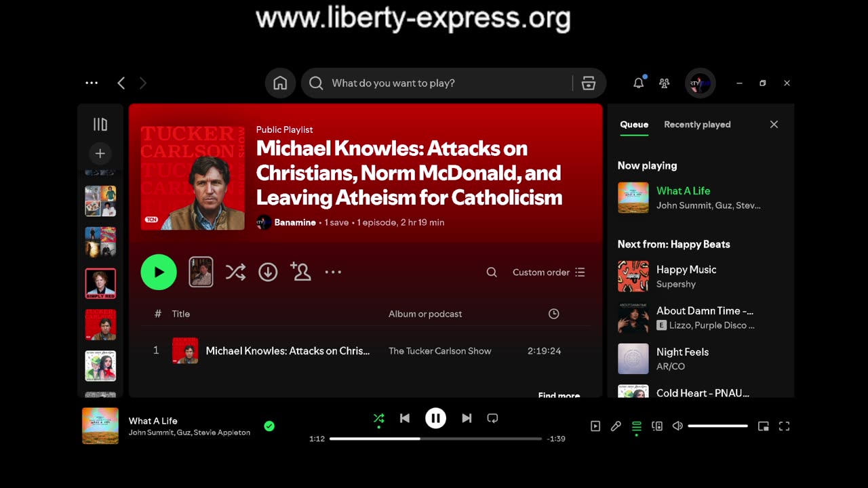Create a new playlist with plus
The height and width of the screenshot is (488, 868).
point(100,153)
